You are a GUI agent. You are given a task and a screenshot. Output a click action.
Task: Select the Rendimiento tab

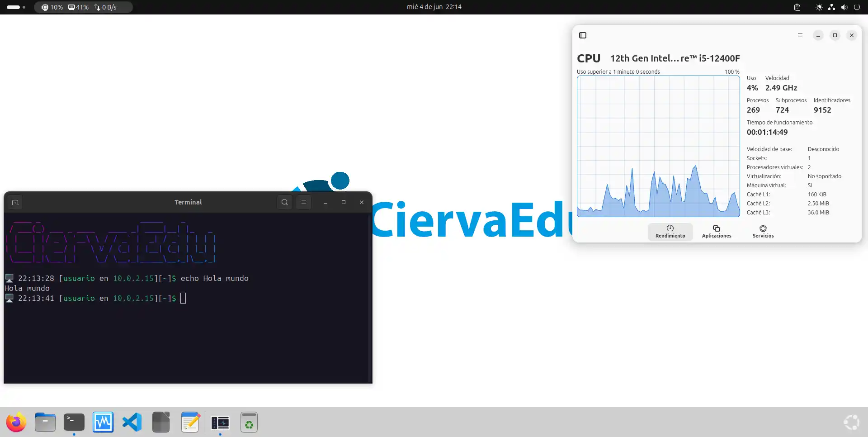tap(670, 231)
